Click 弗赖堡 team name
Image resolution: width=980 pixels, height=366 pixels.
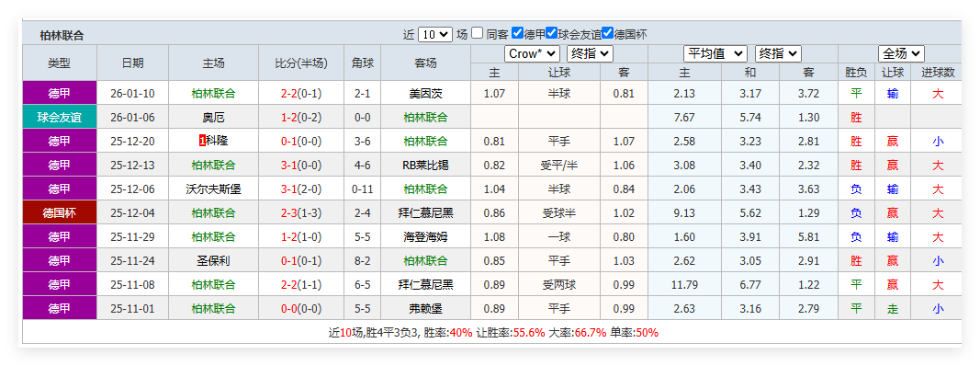(425, 308)
